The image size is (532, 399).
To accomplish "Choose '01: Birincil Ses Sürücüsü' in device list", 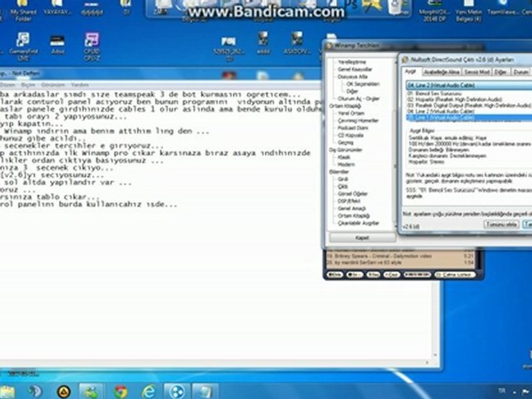I will point(469,93).
